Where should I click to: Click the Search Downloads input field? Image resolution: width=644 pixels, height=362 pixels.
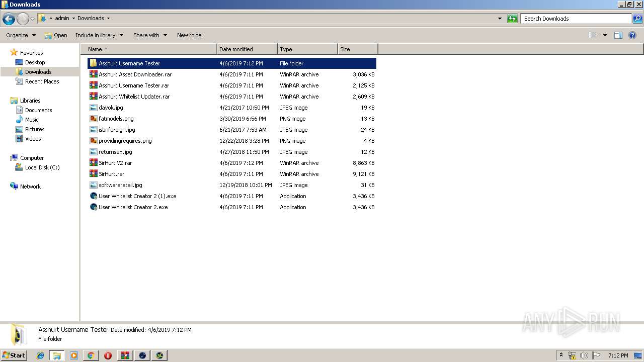coord(576,19)
